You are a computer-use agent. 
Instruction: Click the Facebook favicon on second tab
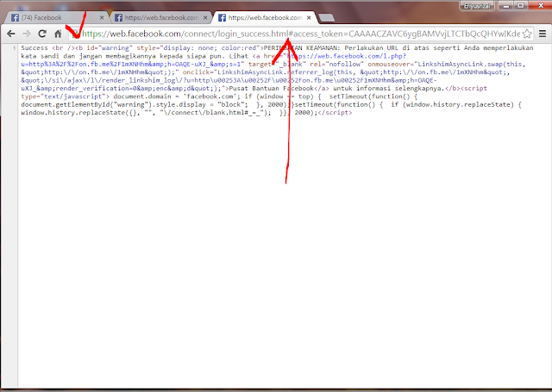[x=119, y=17]
